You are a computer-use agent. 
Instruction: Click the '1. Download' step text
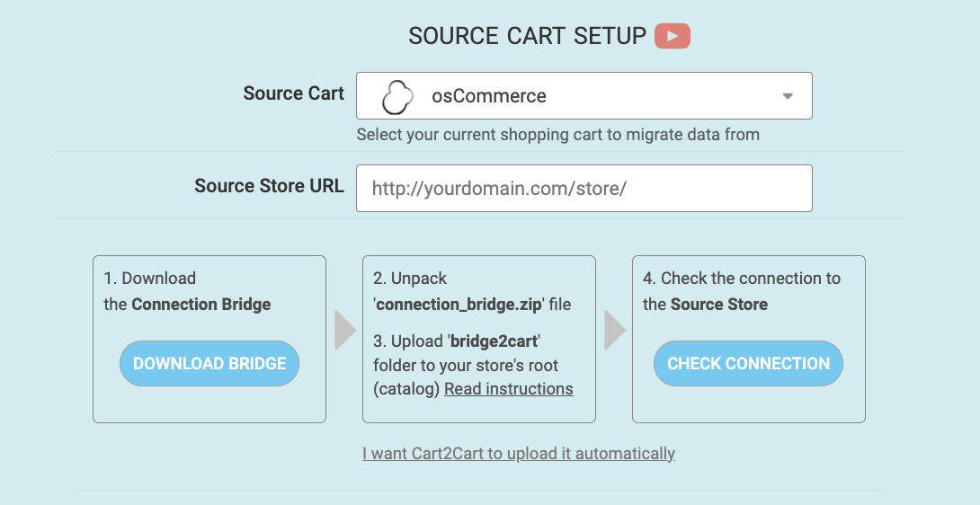(150, 279)
